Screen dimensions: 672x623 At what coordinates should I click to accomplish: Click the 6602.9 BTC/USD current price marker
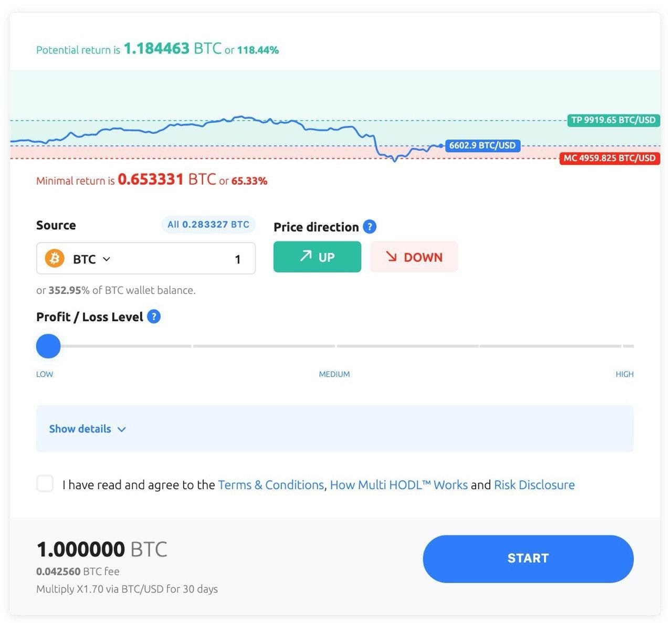click(482, 145)
